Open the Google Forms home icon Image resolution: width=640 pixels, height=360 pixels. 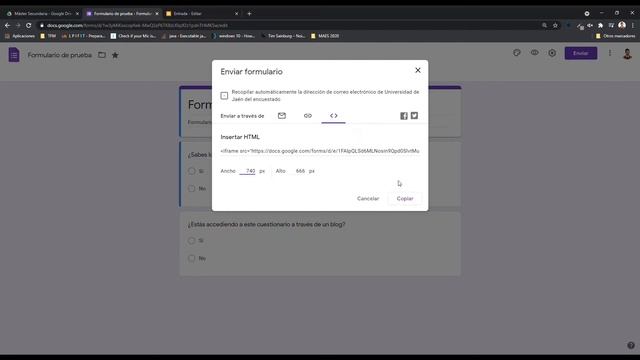[14, 55]
